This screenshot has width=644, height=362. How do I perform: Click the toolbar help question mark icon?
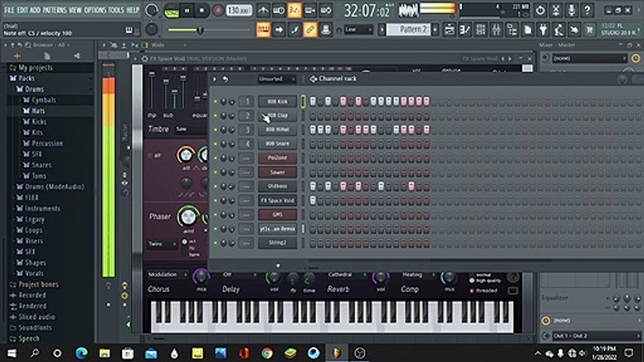(587, 10)
